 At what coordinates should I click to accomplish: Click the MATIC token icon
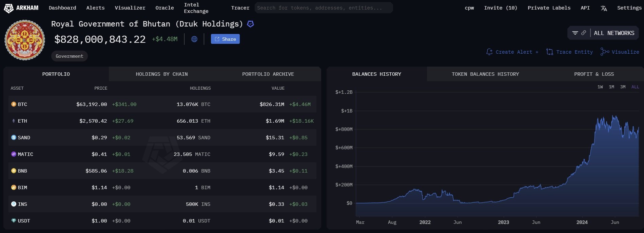coord(14,154)
